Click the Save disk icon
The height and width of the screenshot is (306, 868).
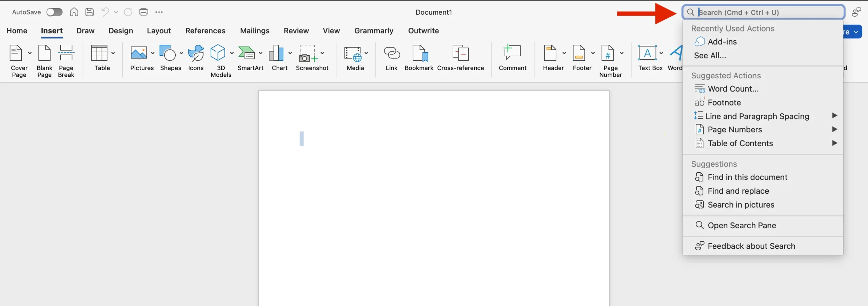pos(90,12)
